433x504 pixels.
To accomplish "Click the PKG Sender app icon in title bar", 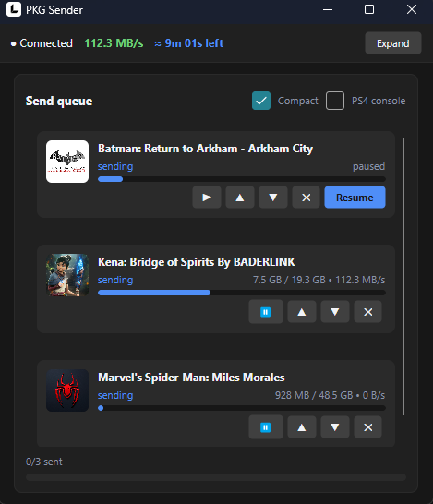I will [14, 9].
